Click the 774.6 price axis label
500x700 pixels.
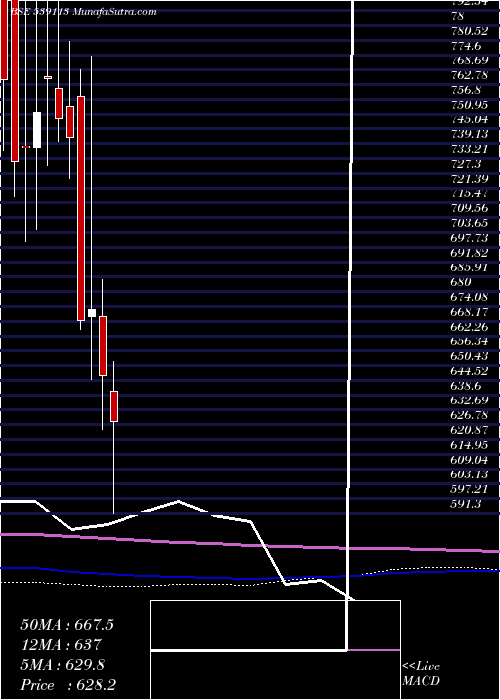[466, 46]
